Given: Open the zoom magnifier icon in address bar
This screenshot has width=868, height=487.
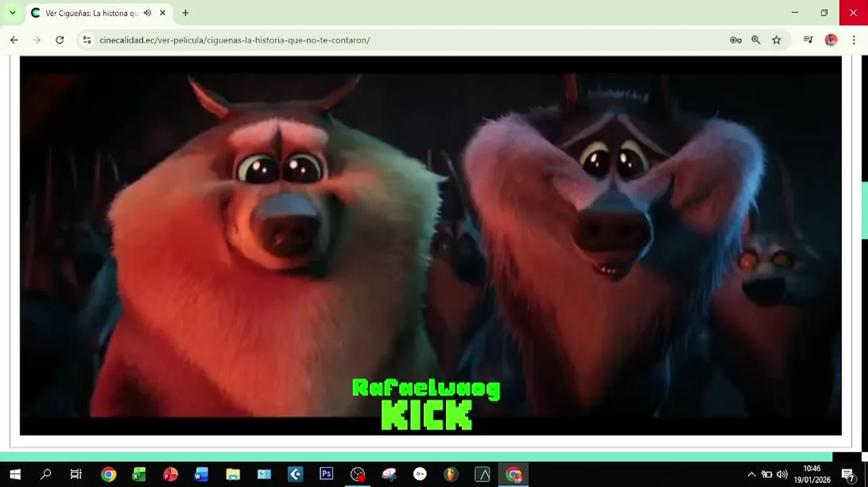Looking at the screenshot, I should pyautogui.click(x=756, y=40).
